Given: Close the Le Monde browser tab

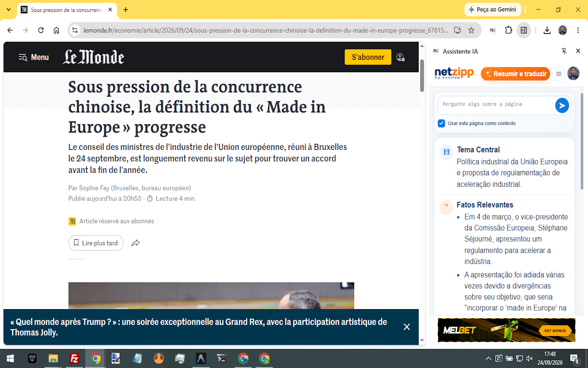Looking at the screenshot, I should [110, 10].
